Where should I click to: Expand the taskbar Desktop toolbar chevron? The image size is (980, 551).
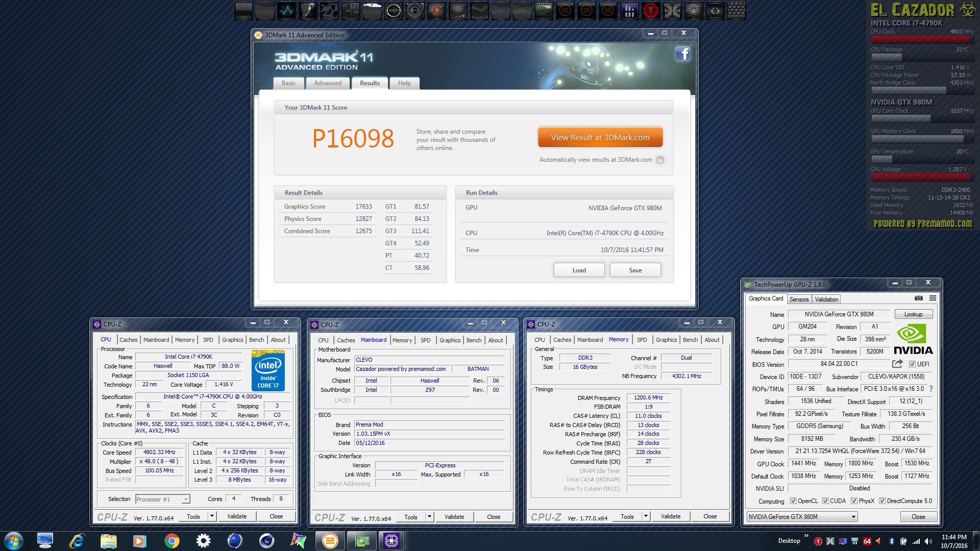tap(806, 536)
